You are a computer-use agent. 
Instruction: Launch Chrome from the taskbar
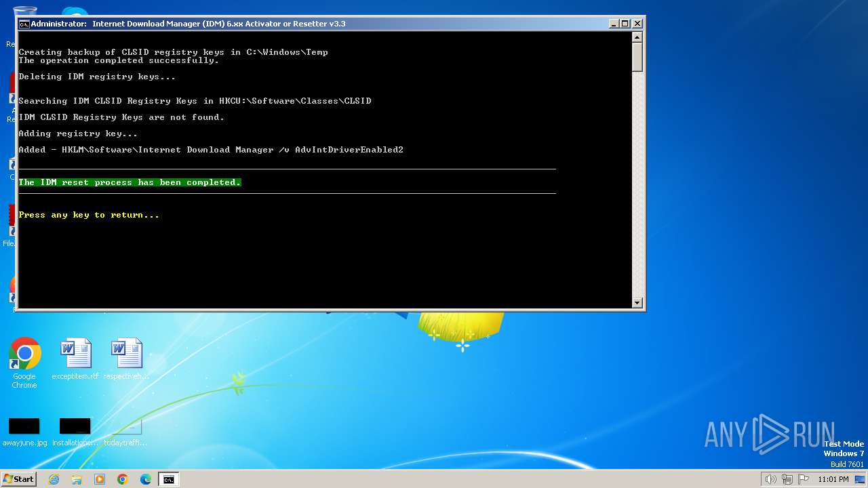[x=123, y=479]
